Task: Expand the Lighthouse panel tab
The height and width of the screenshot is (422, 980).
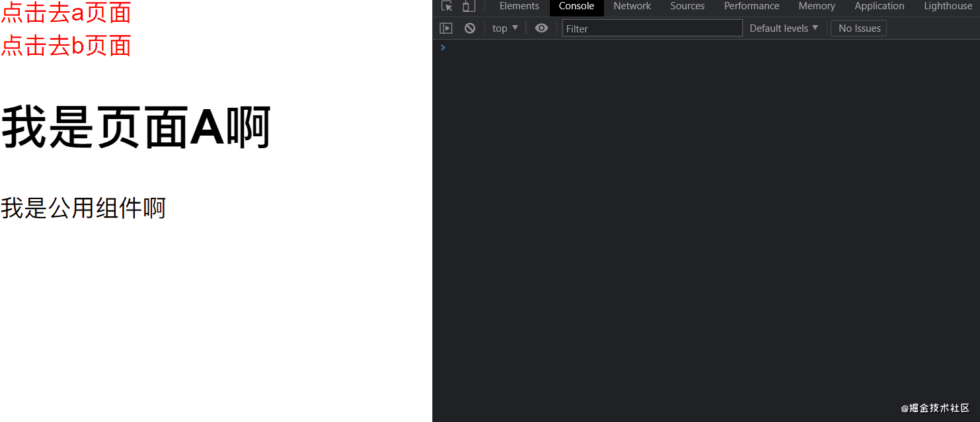Action: click(948, 6)
